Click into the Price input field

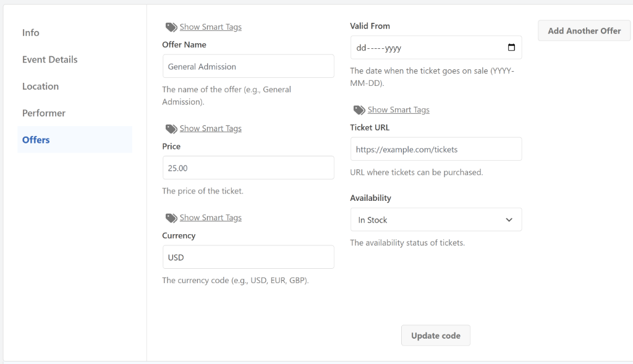[248, 167]
